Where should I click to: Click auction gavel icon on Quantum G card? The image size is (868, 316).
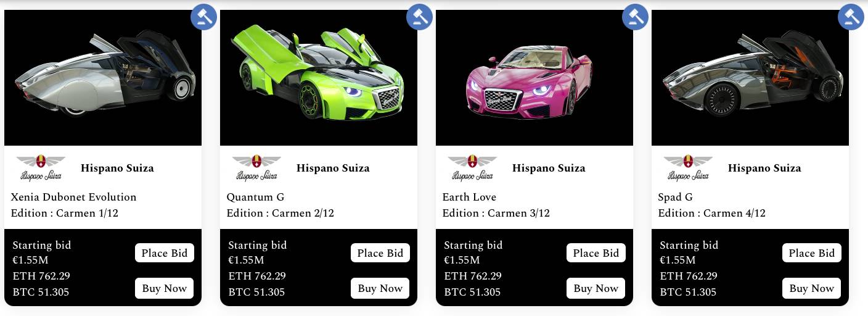tap(419, 17)
